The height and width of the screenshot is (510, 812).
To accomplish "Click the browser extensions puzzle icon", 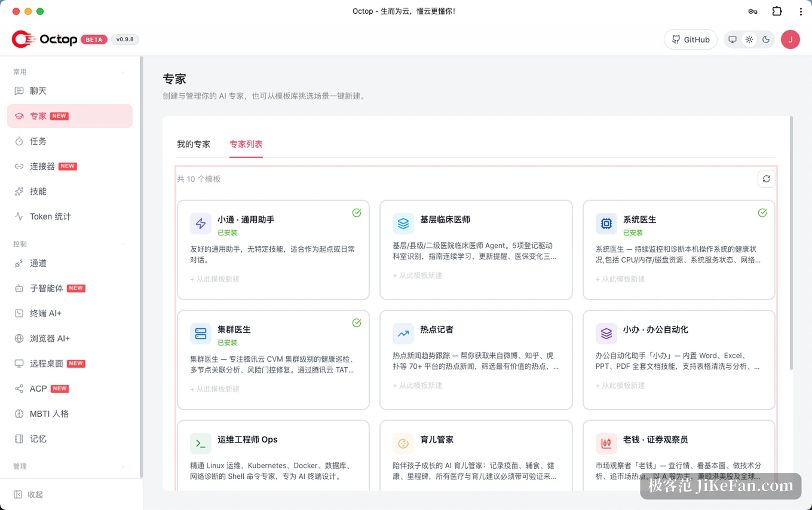I will point(777,11).
